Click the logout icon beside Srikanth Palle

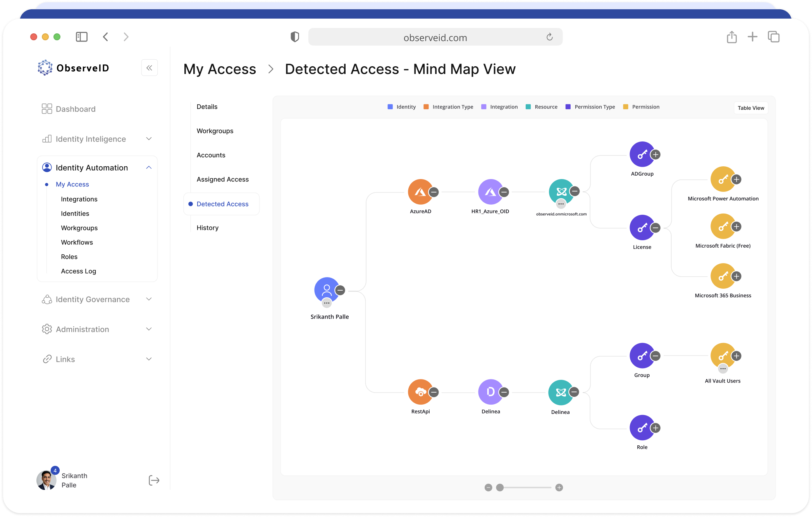tap(154, 481)
